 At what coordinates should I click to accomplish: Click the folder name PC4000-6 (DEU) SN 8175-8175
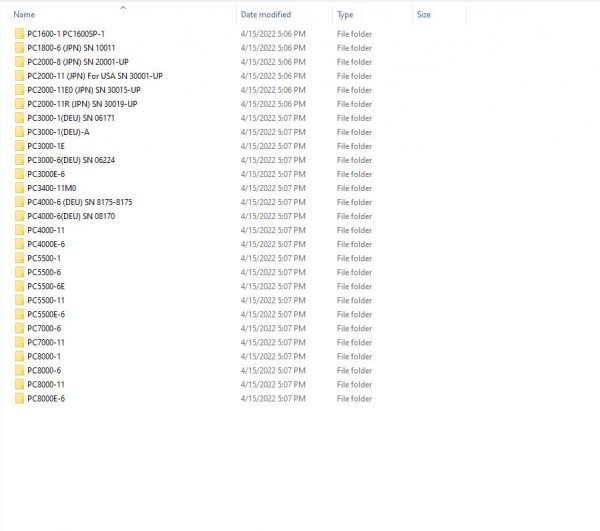point(80,202)
